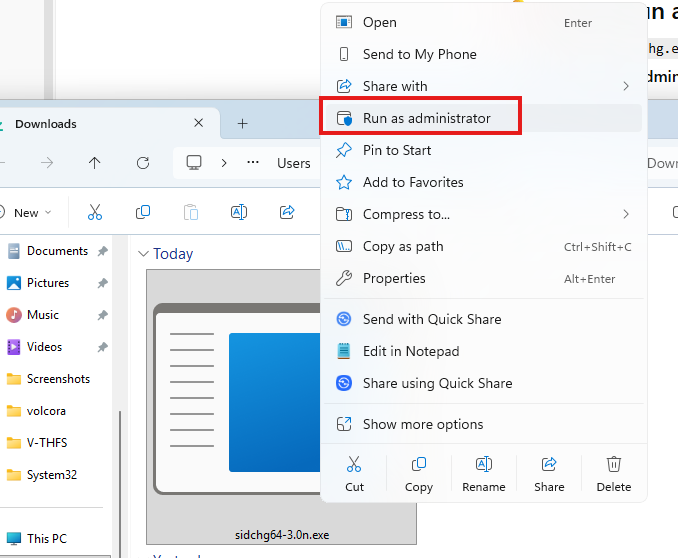Open Documents in the sidebar
This screenshot has height=558, width=678.
(x=56, y=251)
